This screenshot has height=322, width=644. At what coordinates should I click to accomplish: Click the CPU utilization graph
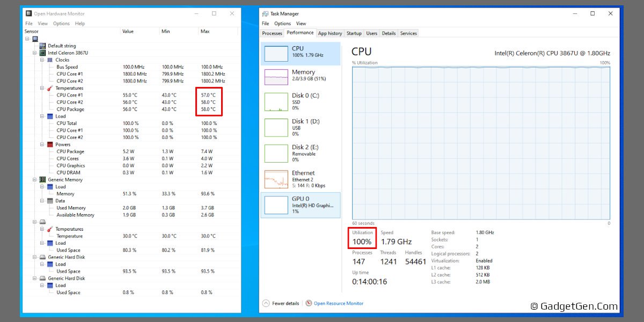click(x=481, y=143)
